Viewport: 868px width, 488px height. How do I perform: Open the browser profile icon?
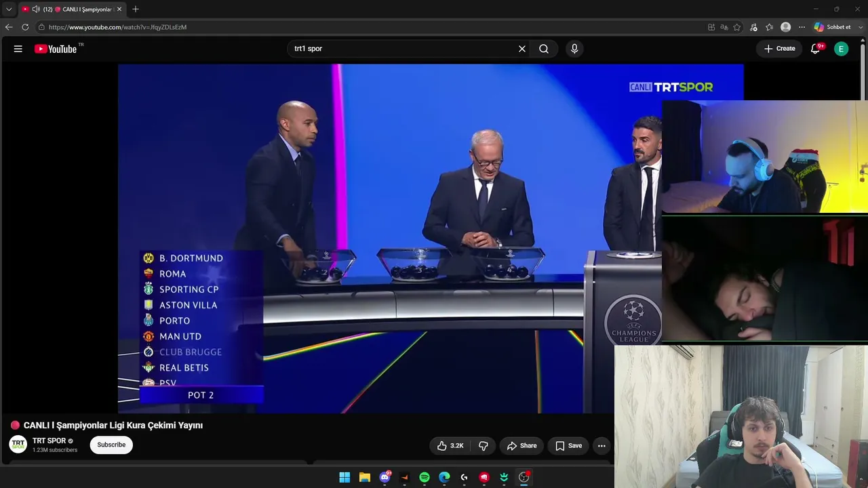point(786,27)
